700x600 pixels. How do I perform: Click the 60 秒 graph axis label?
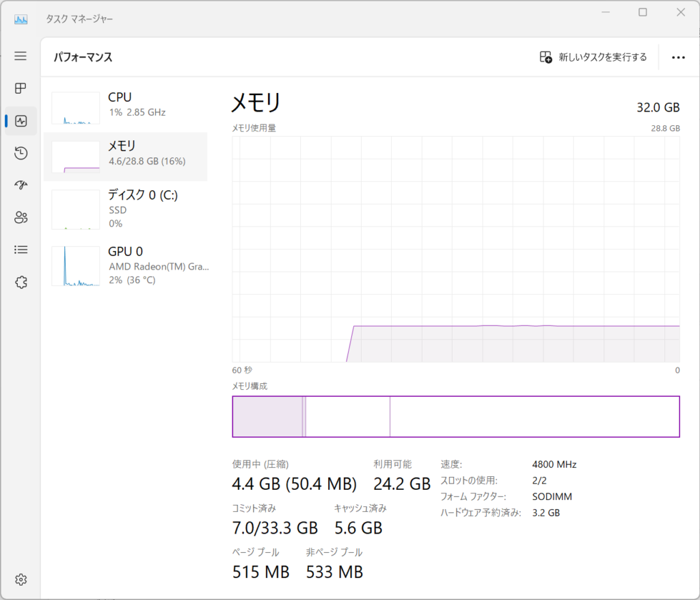242,370
